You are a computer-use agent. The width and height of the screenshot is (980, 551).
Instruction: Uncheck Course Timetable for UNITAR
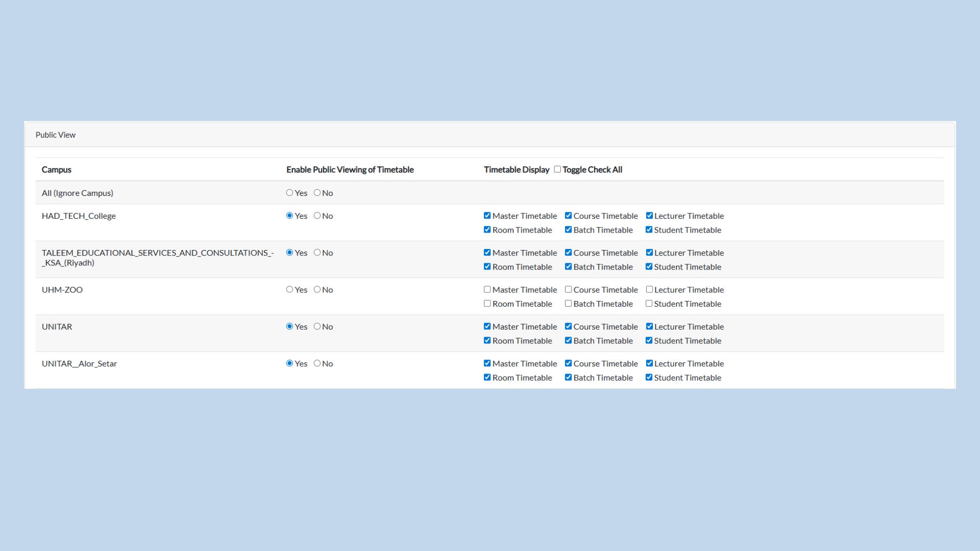point(568,327)
